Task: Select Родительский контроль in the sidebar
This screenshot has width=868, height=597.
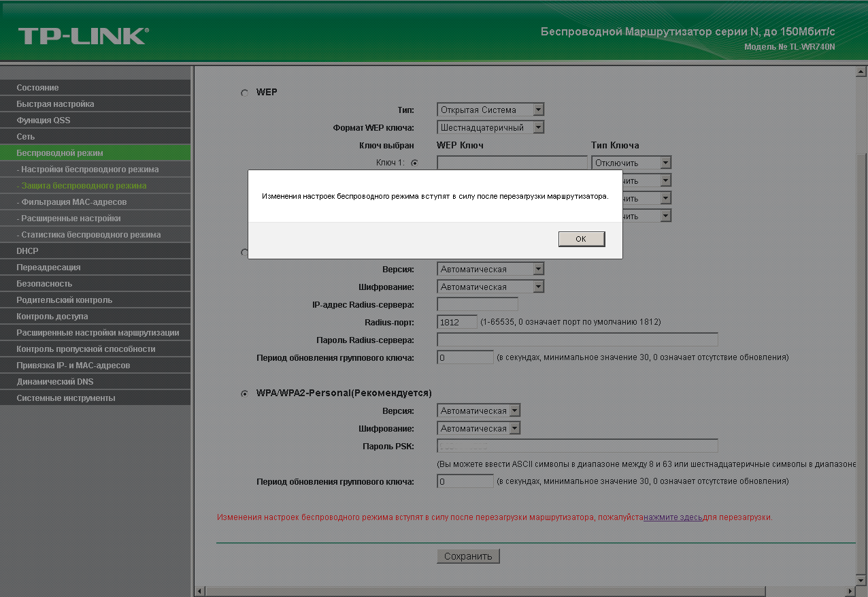Action: point(95,300)
